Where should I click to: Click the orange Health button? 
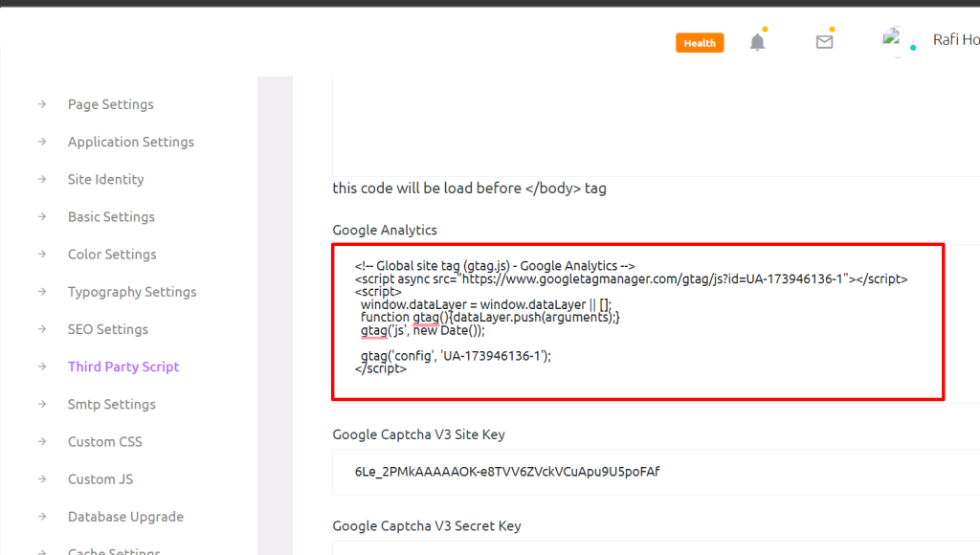(700, 43)
